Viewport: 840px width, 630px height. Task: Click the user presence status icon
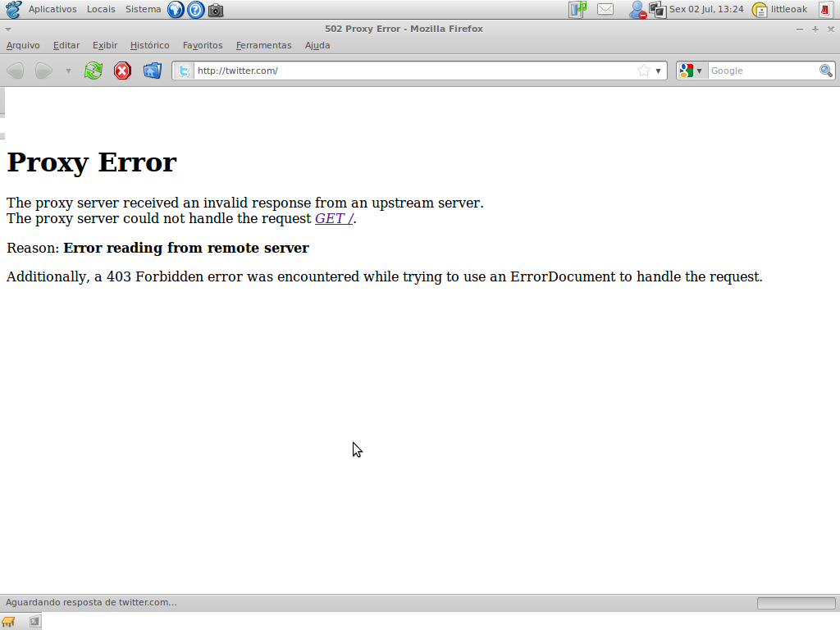(x=637, y=10)
